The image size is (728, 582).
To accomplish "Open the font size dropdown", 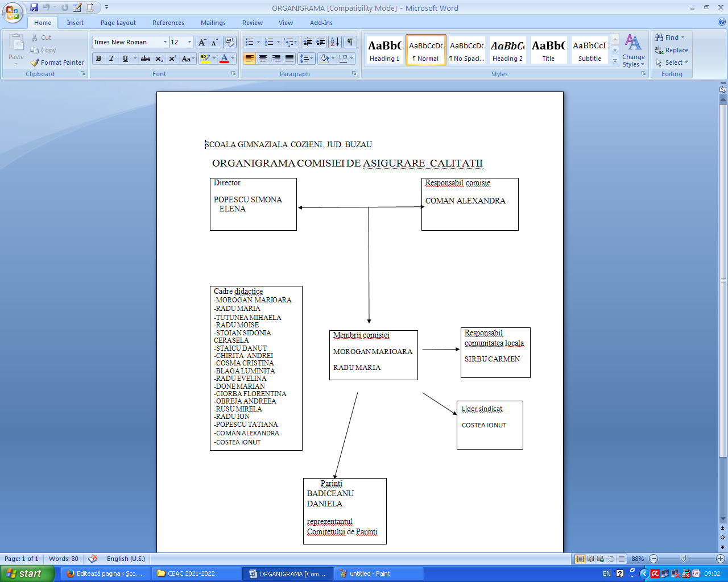I will coord(190,42).
